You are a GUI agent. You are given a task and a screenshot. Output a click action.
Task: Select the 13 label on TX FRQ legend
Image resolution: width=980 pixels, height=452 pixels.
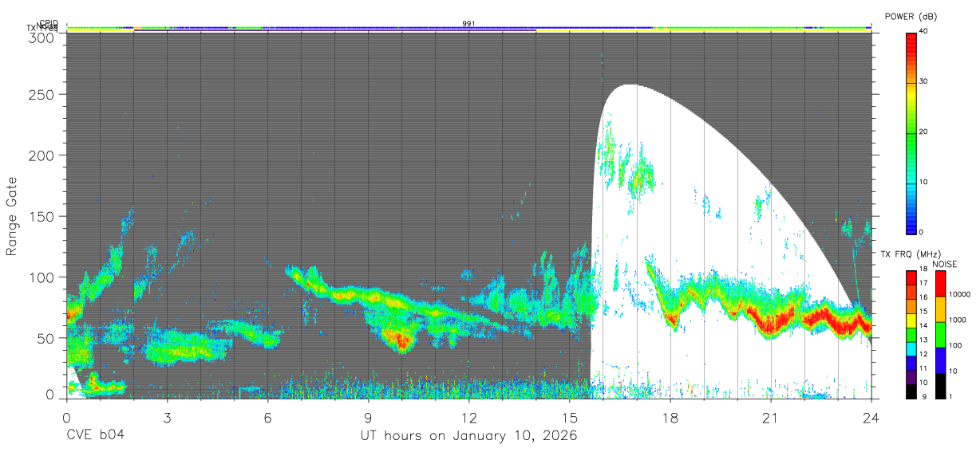[x=924, y=340]
